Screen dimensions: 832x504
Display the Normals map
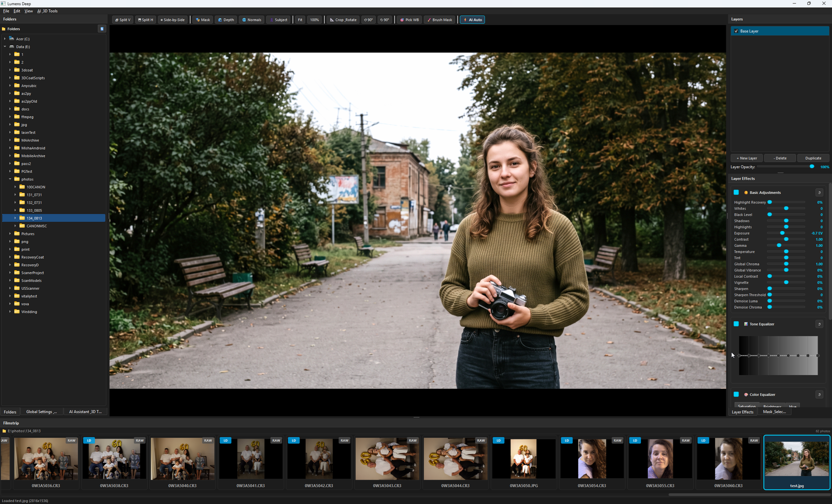pyautogui.click(x=252, y=20)
